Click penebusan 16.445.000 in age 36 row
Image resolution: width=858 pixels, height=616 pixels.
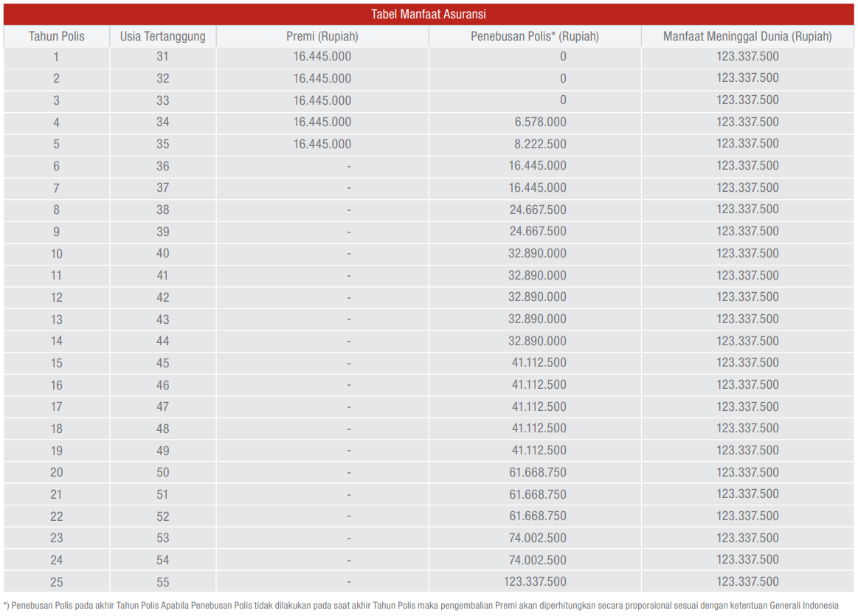537,166
